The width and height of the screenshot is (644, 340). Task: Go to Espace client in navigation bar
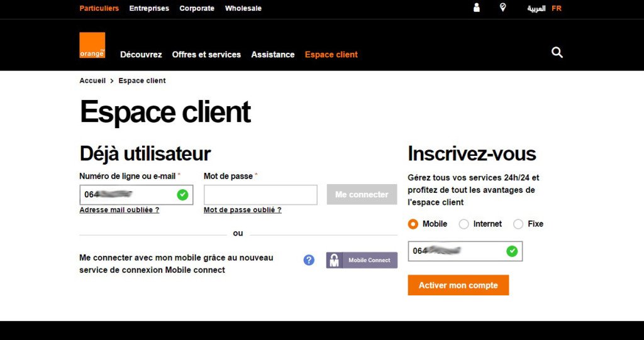click(x=331, y=55)
